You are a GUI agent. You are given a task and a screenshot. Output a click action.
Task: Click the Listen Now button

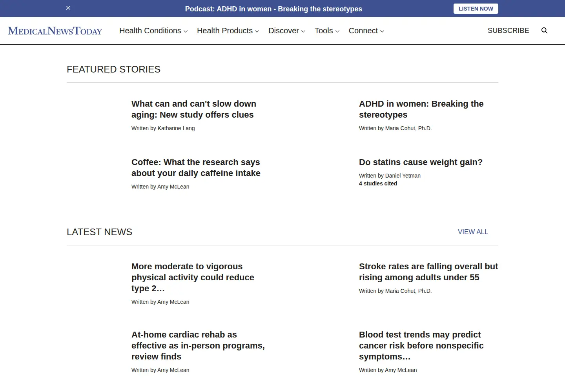[476, 9]
